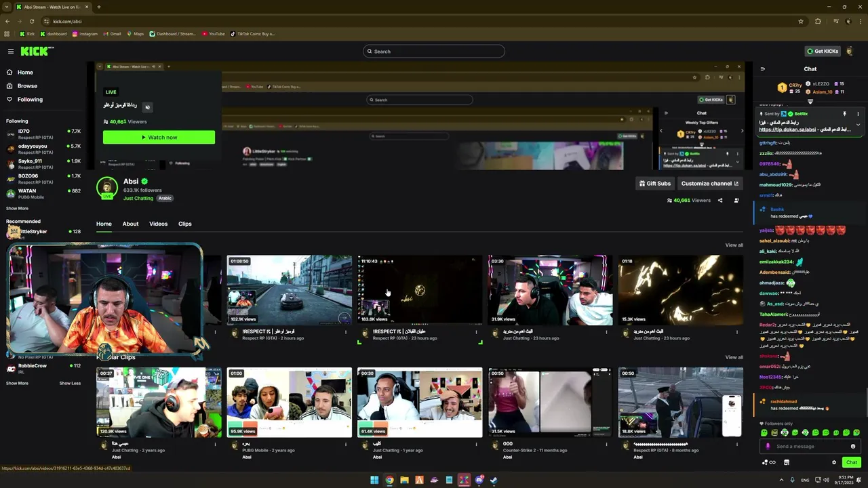Play the 95.9K views PUBG Mobile clip
This screenshot has height=488, width=868.
[289, 403]
